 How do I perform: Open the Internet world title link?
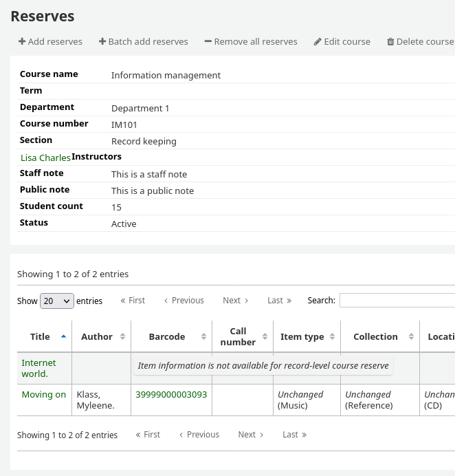click(38, 368)
